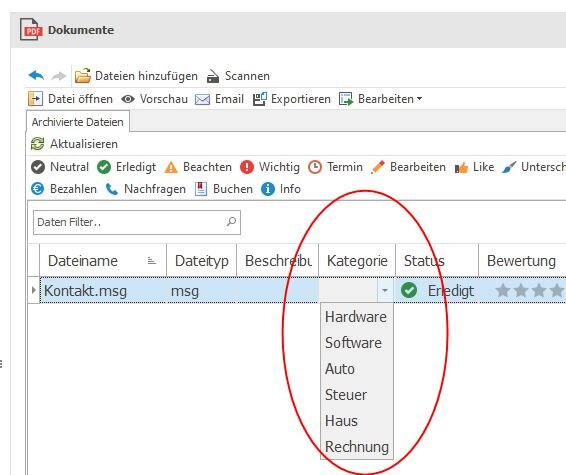Click the blue back arrow icon
566x475 pixels.
click(36, 76)
